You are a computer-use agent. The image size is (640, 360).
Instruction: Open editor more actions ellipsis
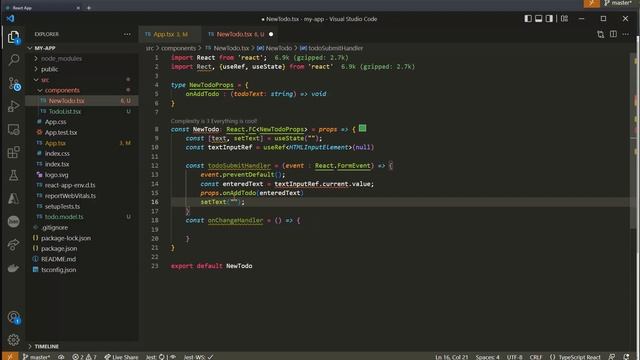coord(626,34)
